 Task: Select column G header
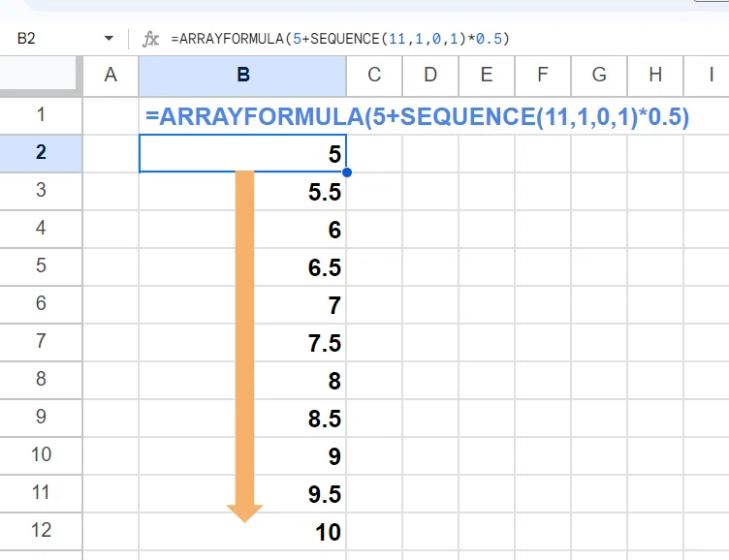[x=599, y=76]
